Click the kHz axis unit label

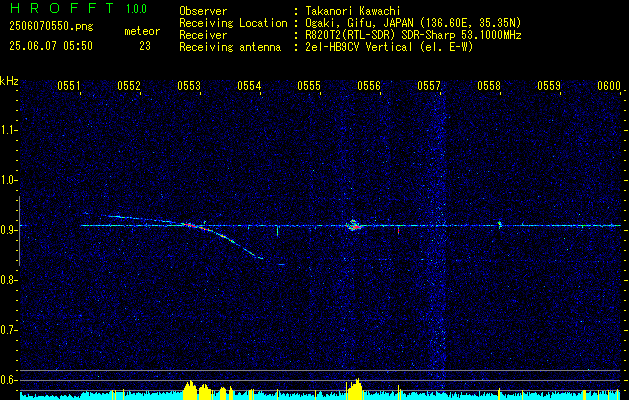pyautogui.click(x=9, y=81)
